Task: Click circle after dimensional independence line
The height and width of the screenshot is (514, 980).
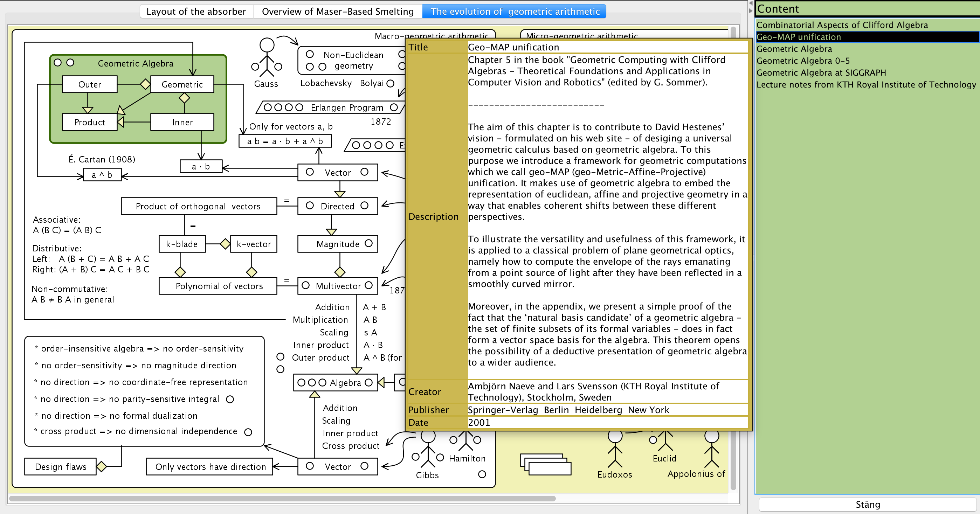Action: pyautogui.click(x=248, y=432)
